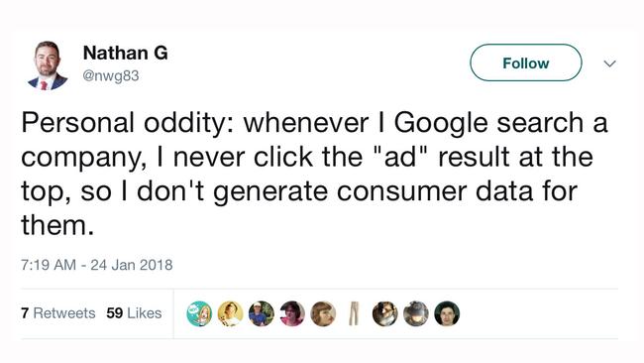Click the bearded man with glasses avatar
Image resolution: width=644 pixels, height=363 pixels.
coord(384,313)
